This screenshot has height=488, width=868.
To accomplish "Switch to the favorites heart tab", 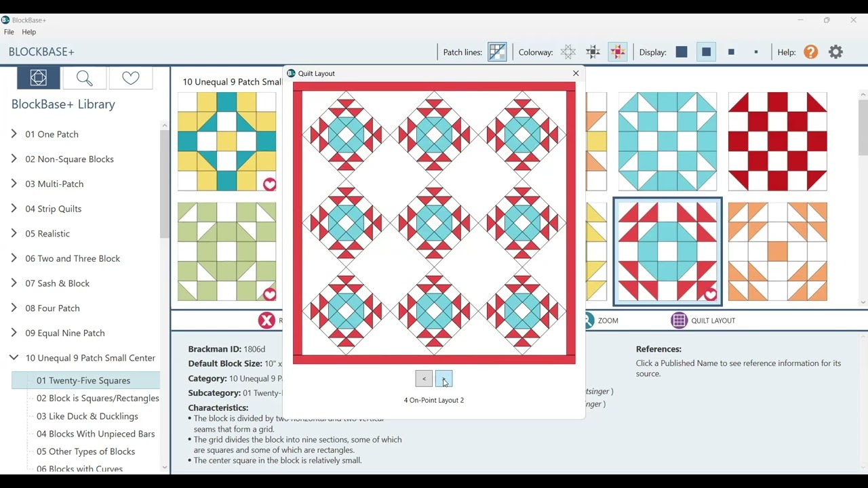I will coord(131,78).
